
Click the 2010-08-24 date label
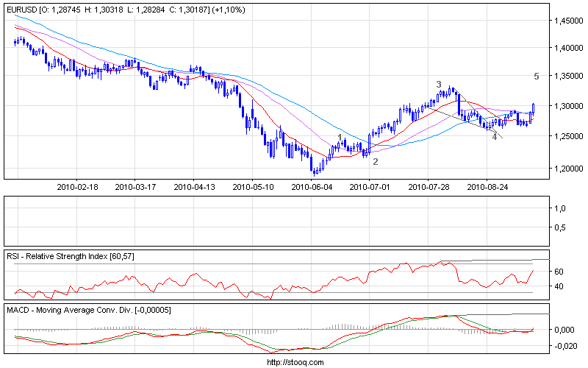click(487, 187)
